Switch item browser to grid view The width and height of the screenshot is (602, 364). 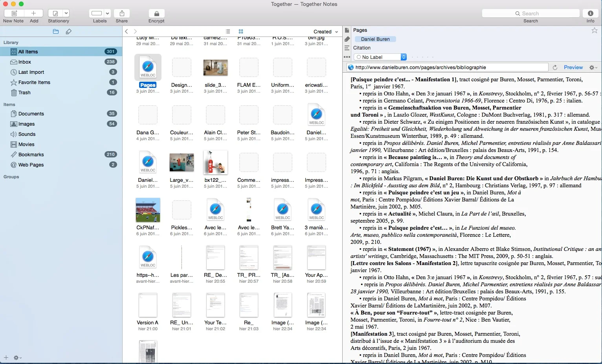pyautogui.click(x=241, y=31)
